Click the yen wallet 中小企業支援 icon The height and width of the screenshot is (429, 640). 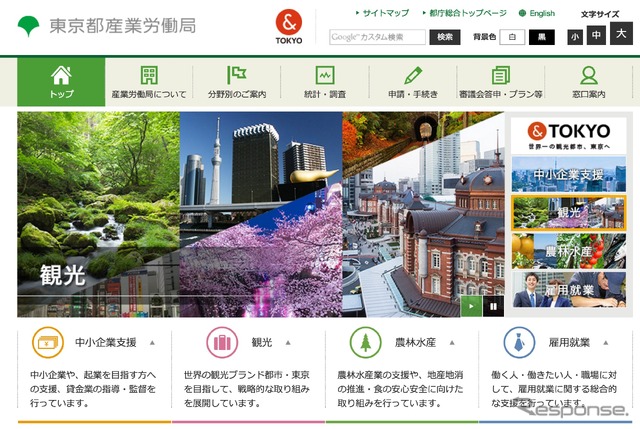tap(48, 342)
